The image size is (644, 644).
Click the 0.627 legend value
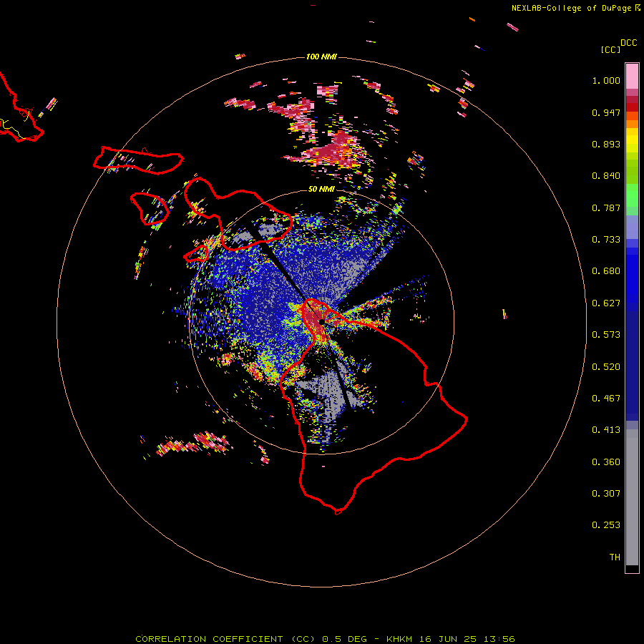[606, 303]
